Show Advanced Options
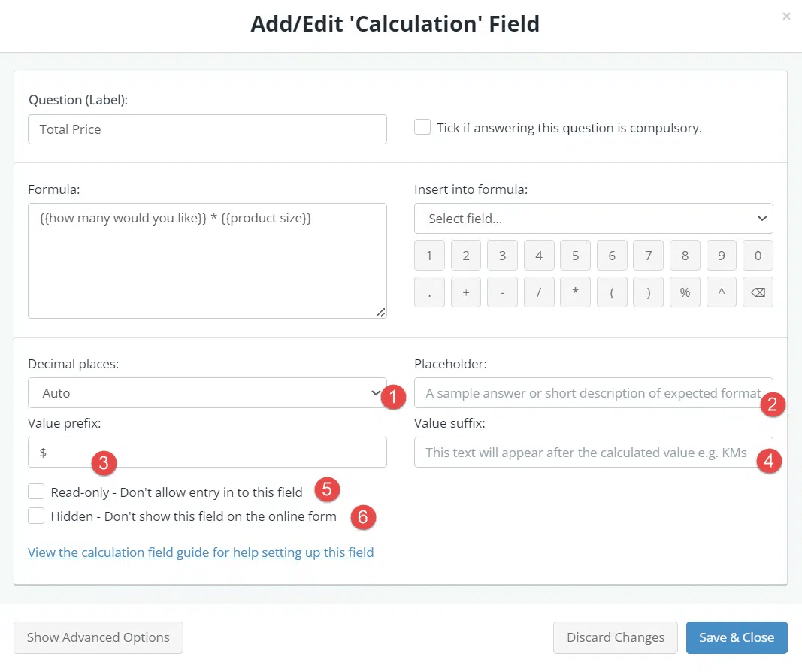The width and height of the screenshot is (802, 672). click(x=98, y=637)
